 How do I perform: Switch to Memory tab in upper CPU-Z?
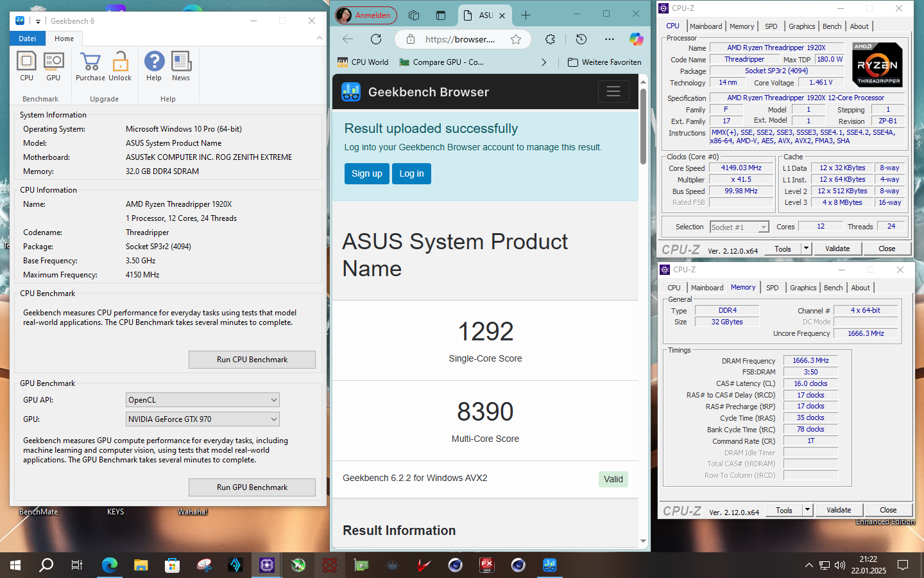coord(742,26)
